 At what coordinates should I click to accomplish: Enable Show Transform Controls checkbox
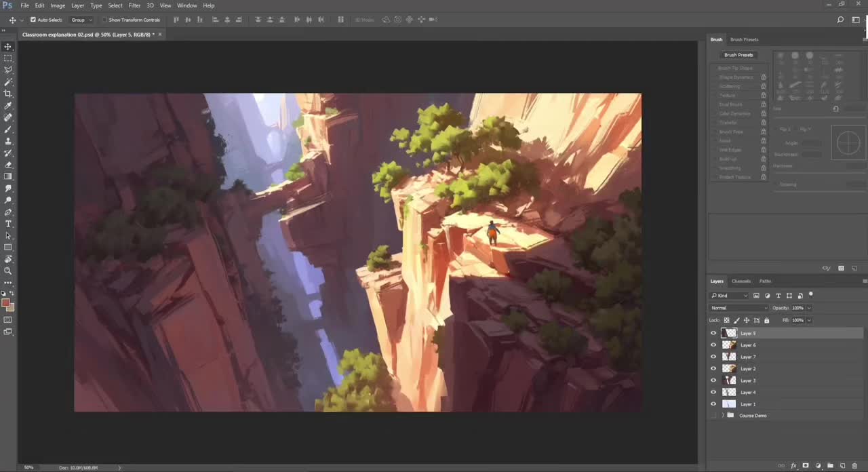point(104,20)
